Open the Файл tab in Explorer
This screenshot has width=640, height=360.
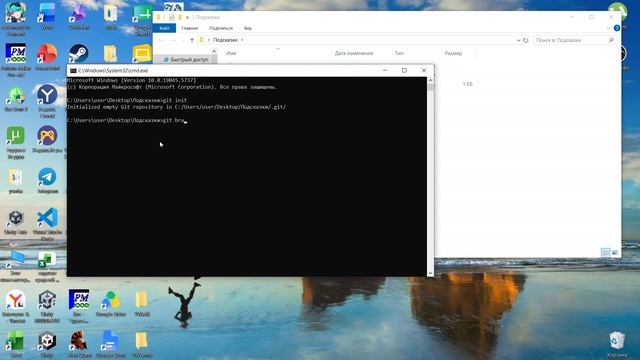(x=164, y=28)
